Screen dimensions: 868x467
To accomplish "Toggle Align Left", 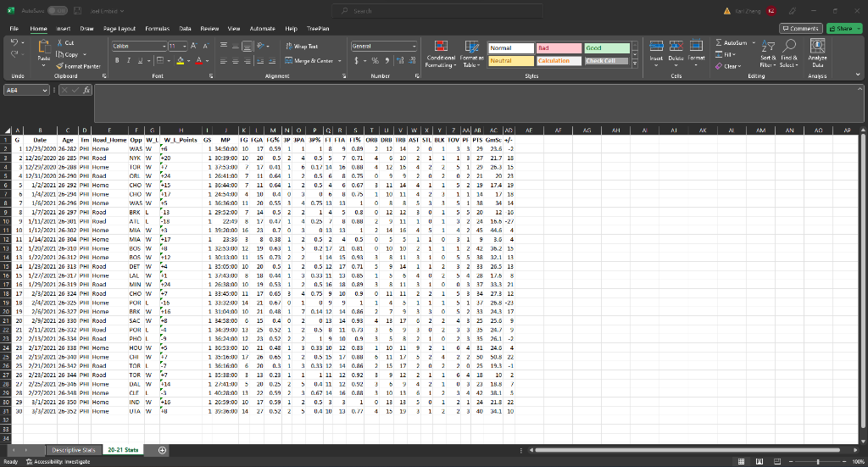I will [x=224, y=60].
